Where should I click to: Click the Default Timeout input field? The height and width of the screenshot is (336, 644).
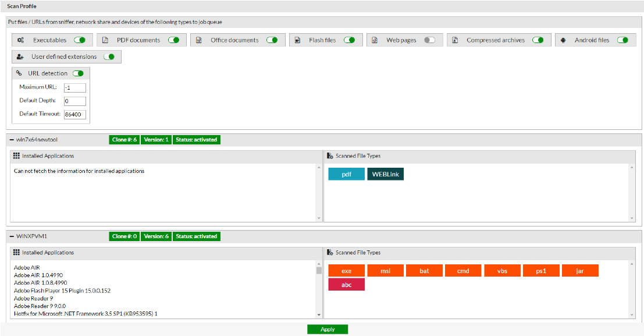pos(74,114)
